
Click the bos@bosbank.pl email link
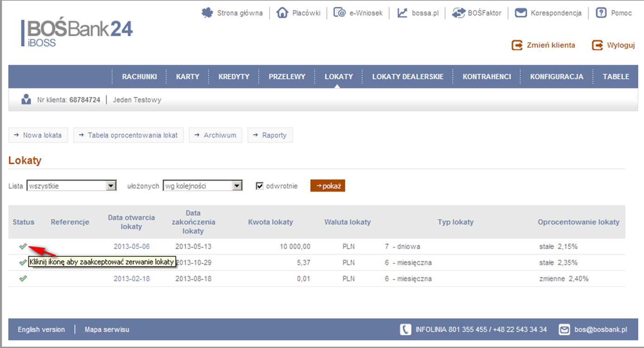tap(601, 329)
